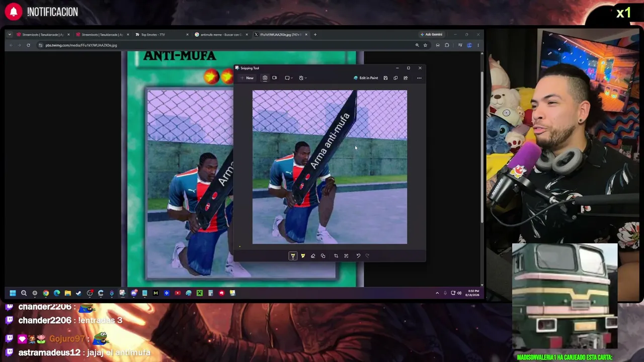
Task: Bookmark this page with the star icon
Action: 425,45
